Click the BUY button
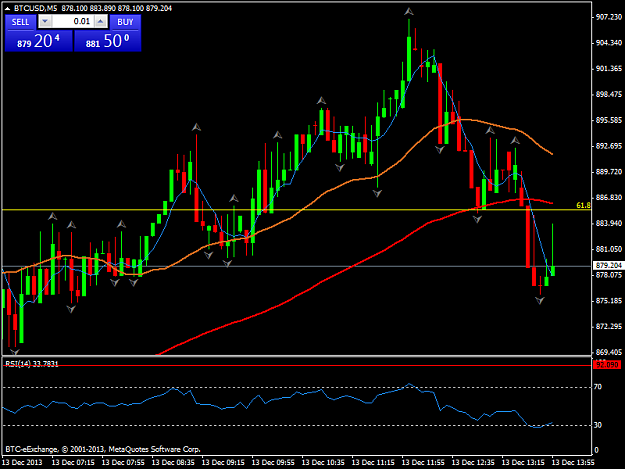 (x=125, y=22)
